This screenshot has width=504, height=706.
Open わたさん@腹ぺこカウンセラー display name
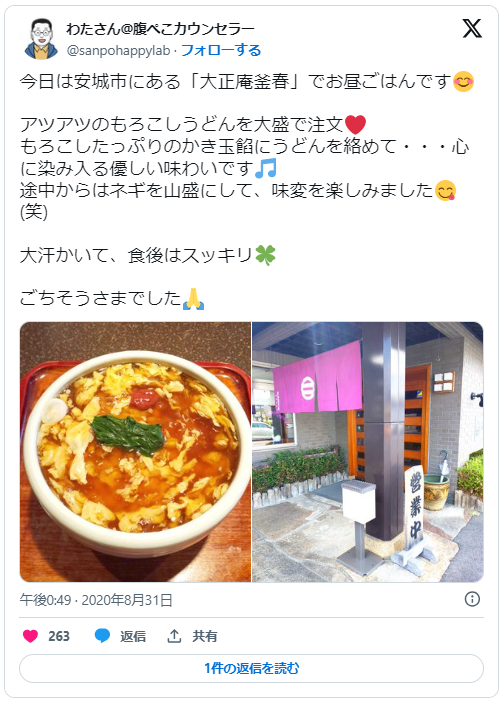point(160,29)
